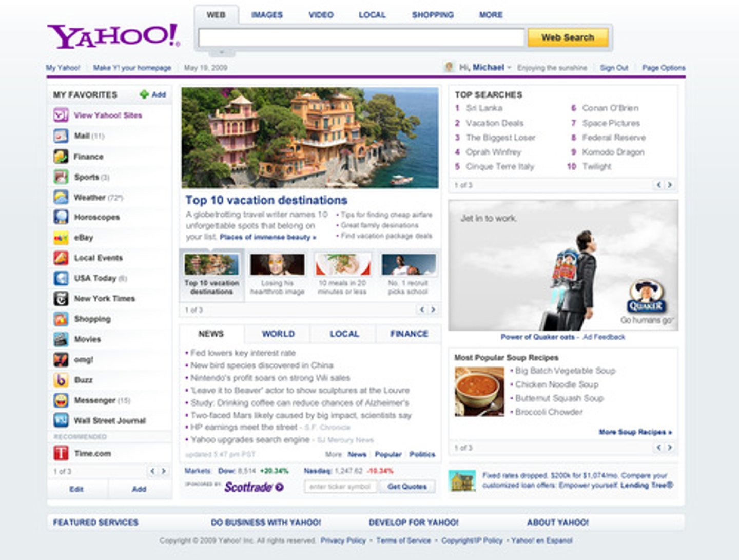Click Edit under My Favorites

click(76, 489)
